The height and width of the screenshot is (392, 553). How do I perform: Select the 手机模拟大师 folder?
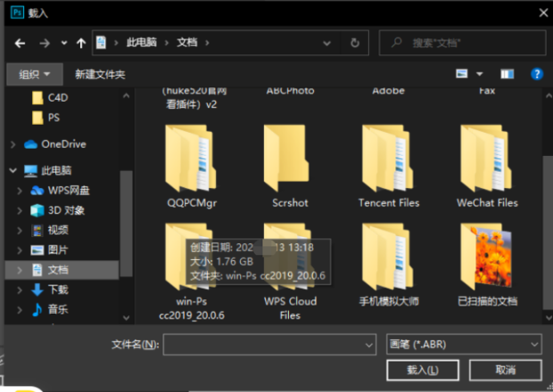pyautogui.click(x=389, y=265)
